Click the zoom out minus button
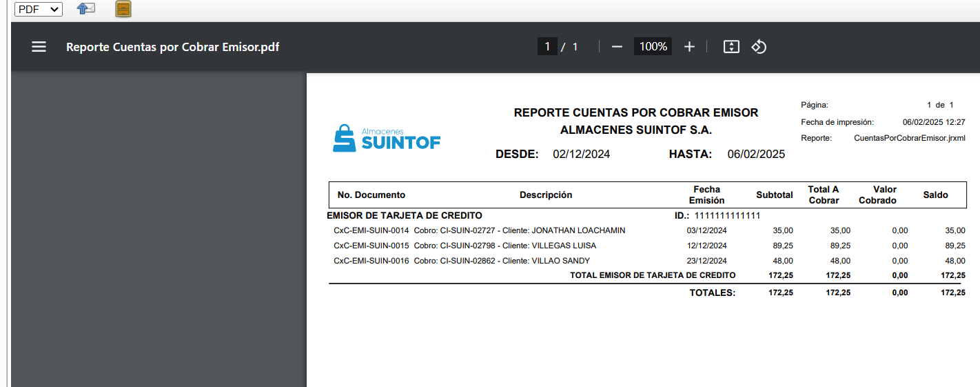The width and height of the screenshot is (980, 387). click(617, 47)
